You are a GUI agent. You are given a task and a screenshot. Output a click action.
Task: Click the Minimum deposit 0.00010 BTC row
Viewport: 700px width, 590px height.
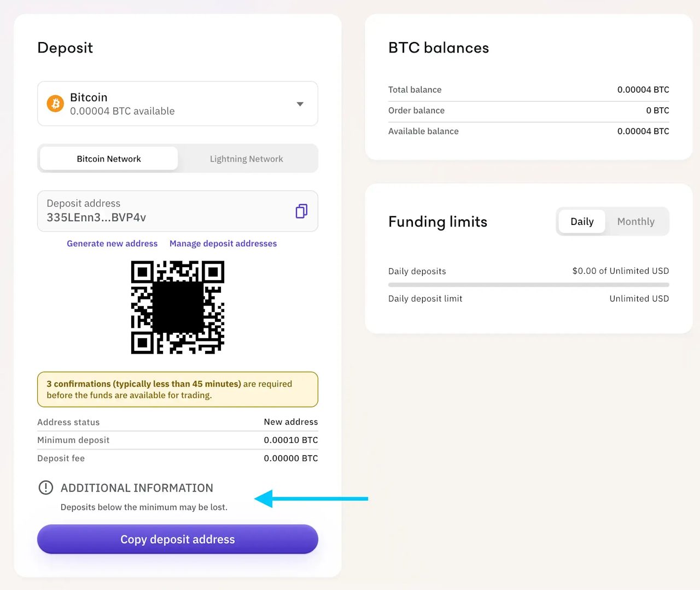[178, 440]
